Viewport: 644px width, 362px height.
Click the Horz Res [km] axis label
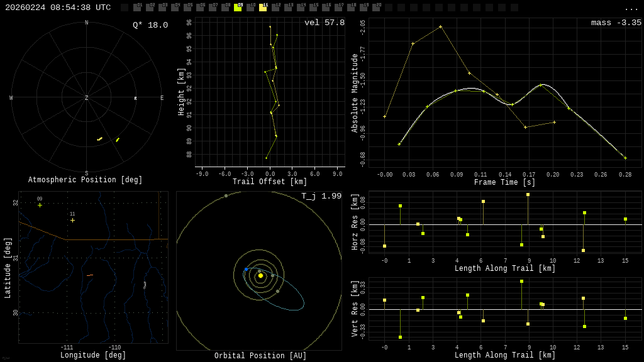355,222
